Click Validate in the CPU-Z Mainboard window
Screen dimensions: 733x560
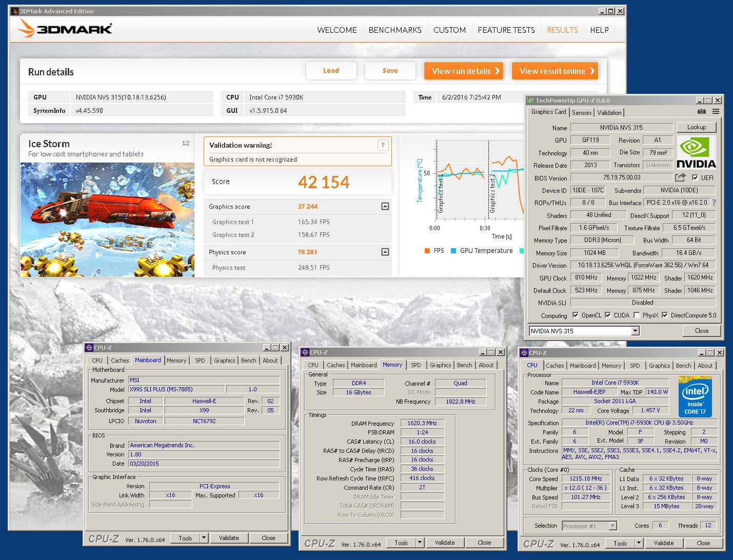pyautogui.click(x=229, y=538)
